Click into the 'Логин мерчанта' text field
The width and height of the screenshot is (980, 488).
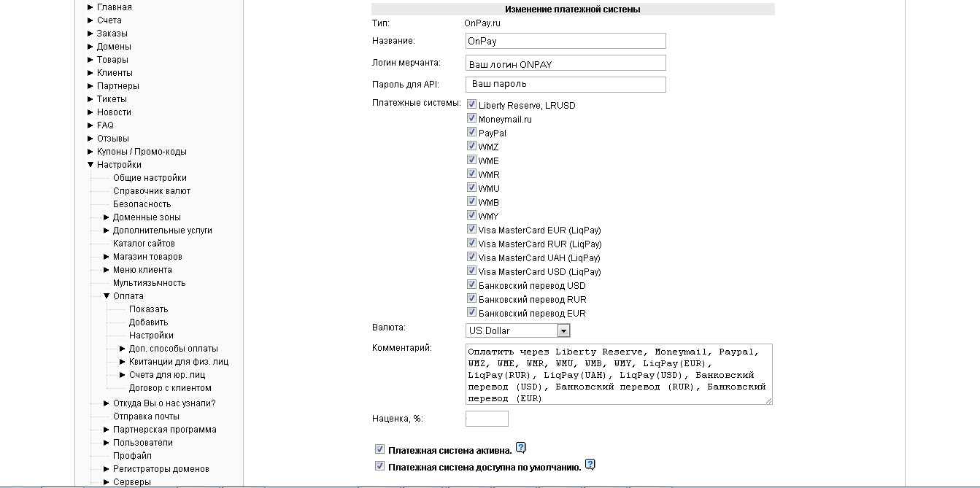(566, 63)
